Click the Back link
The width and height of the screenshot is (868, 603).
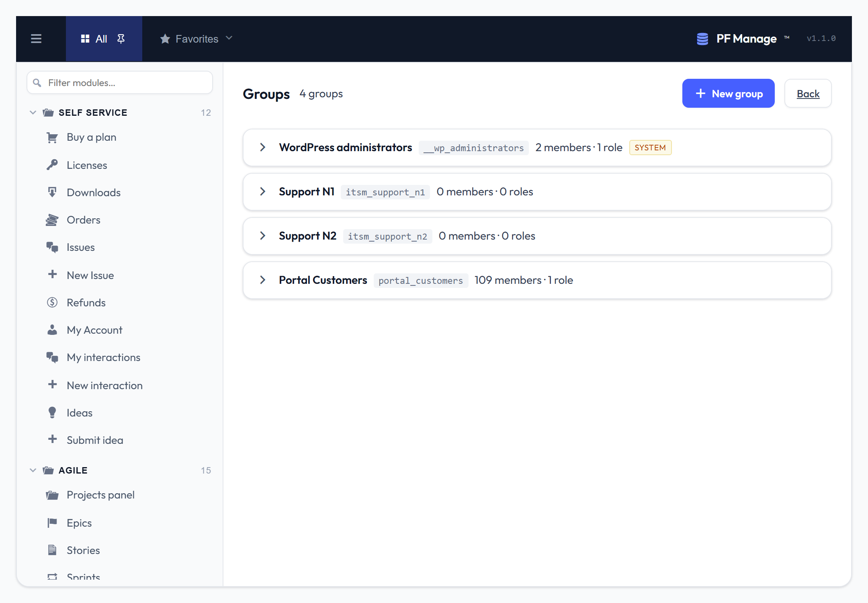coord(808,94)
